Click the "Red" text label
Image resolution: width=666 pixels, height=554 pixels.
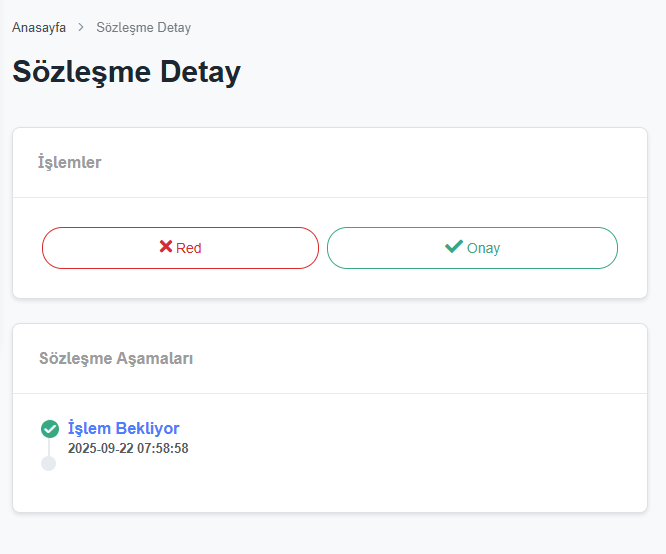[x=189, y=248]
